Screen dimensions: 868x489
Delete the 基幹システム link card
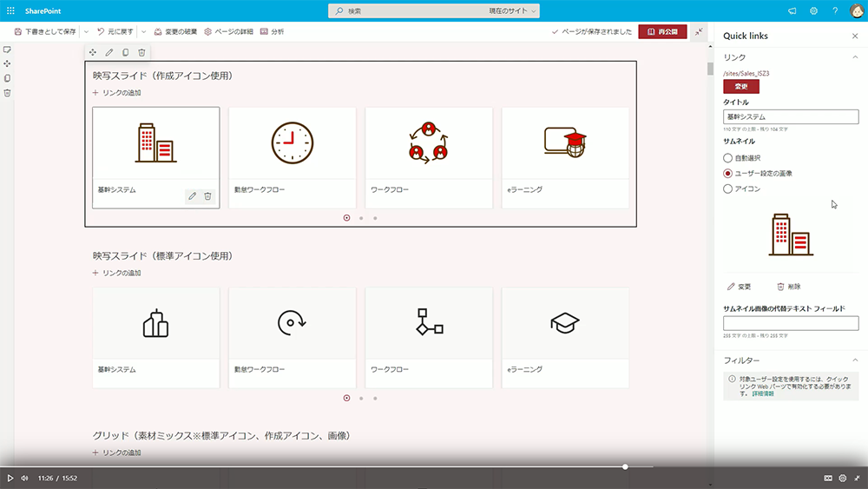[x=207, y=196]
